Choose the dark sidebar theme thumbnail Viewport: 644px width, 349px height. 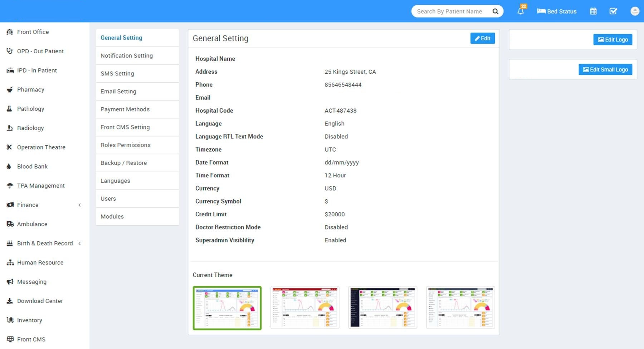coord(382,308)
